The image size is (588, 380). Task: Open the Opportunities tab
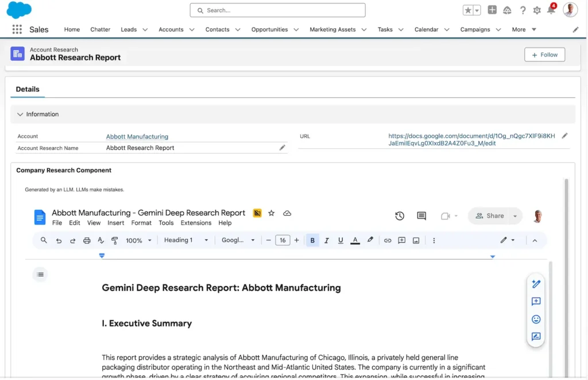pos(269,29)
